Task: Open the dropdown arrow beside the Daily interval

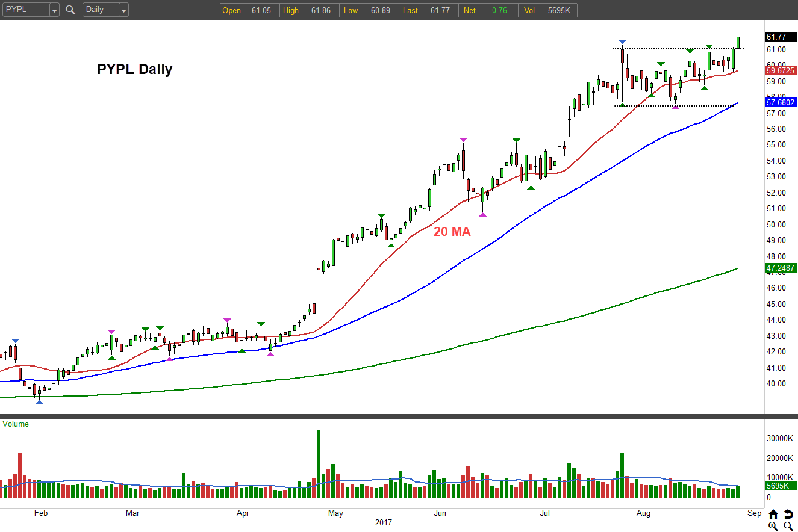Action: coord(123,10)
